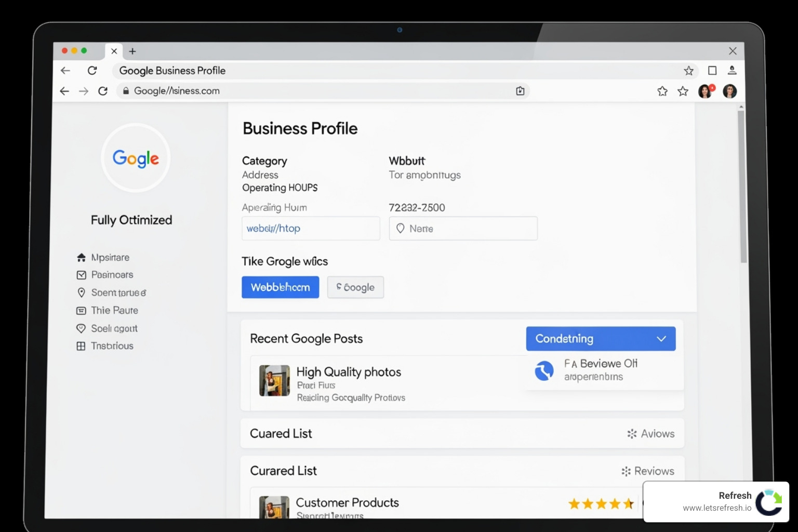Screen dimensions: 798x532
Task: Select the Aviows icon on Cuared List
Action: point(632,433)
